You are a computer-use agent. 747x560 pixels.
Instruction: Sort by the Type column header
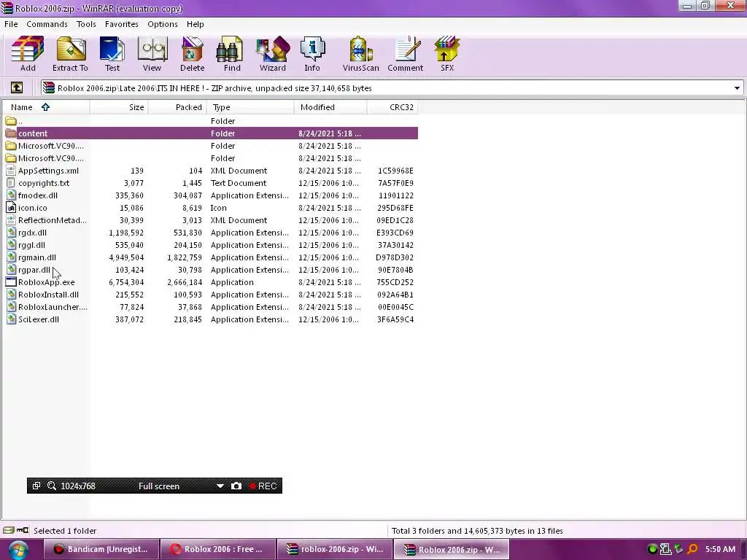(x=250, y=107)
